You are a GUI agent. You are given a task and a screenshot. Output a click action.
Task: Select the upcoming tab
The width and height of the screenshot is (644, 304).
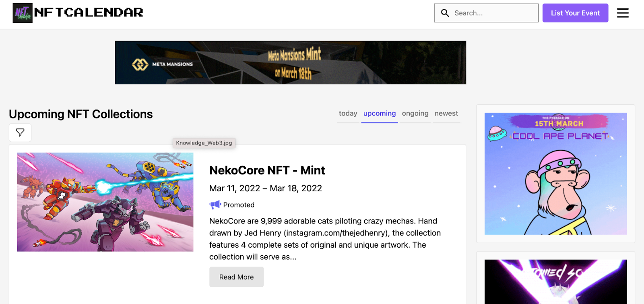pos(380,114)
